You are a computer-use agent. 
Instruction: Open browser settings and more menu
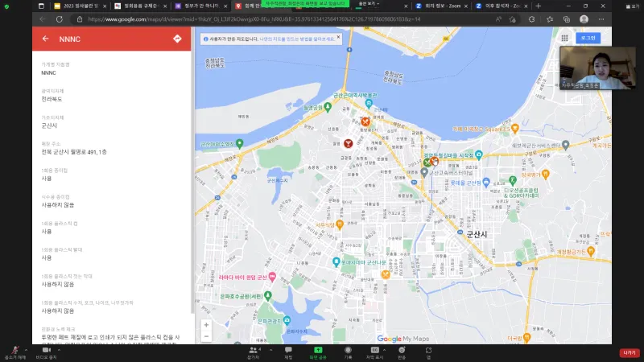pos(601,19)
